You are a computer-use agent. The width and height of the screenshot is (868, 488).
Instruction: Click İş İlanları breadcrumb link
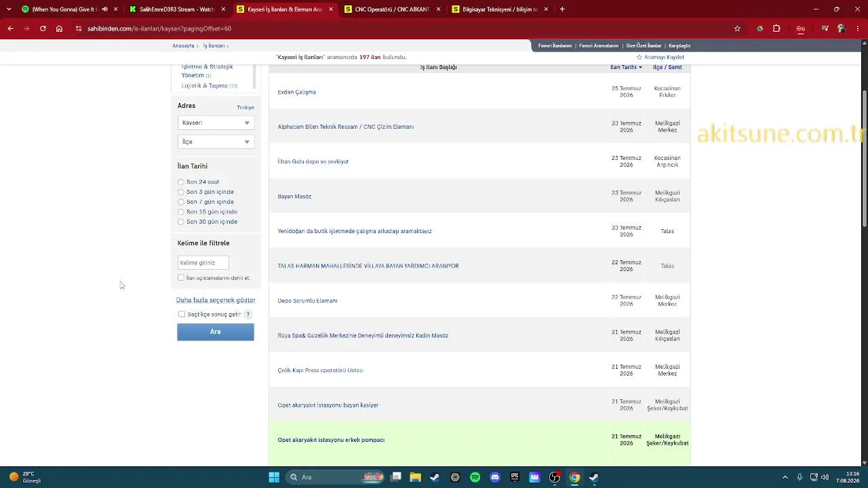pyautogui.click(x=214, y=45)
